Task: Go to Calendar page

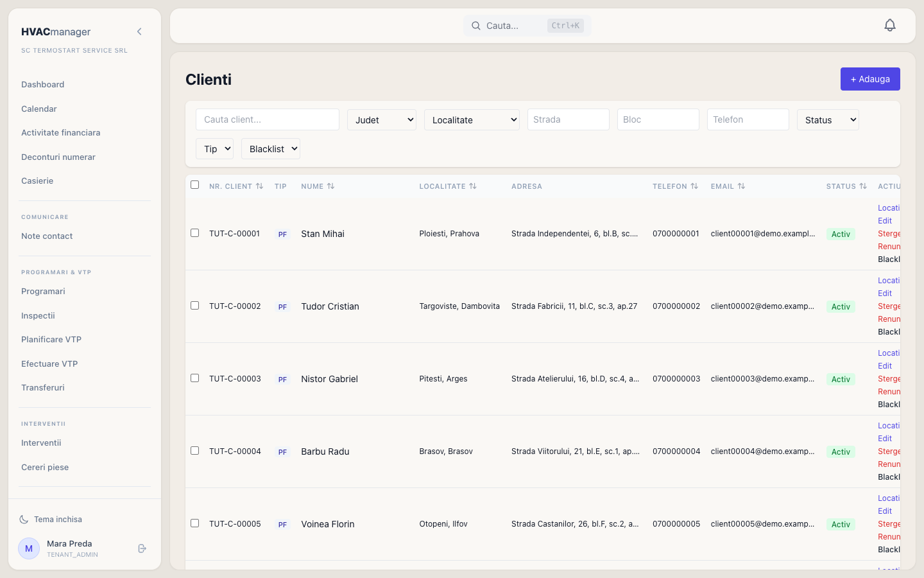Action: [39, 109]
